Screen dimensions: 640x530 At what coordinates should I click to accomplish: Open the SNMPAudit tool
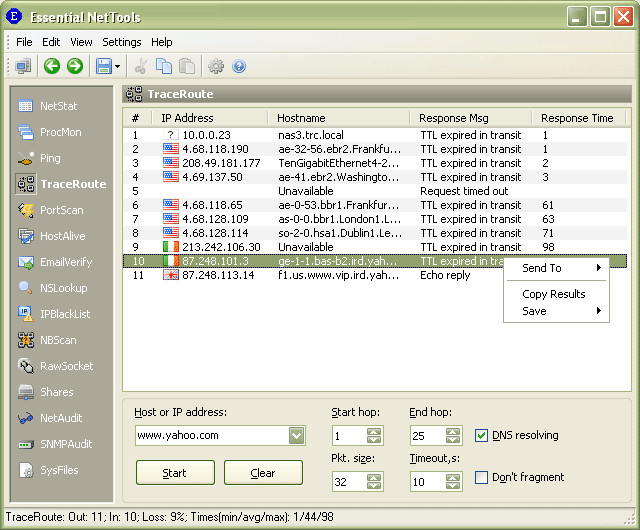click(x=56, y=444)
